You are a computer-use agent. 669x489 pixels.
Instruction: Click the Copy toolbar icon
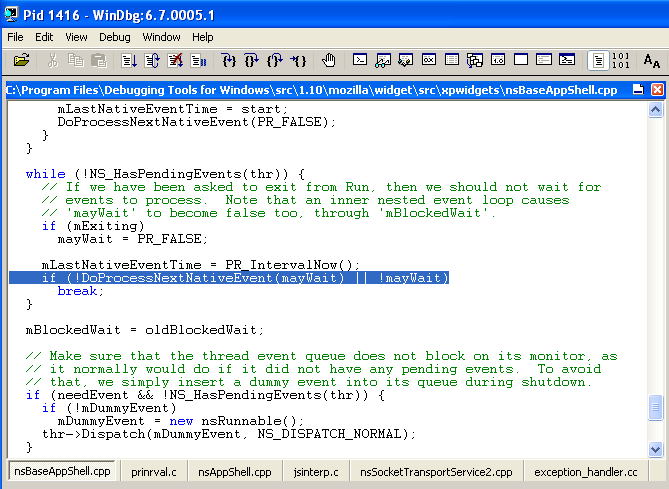pos(76,60)
